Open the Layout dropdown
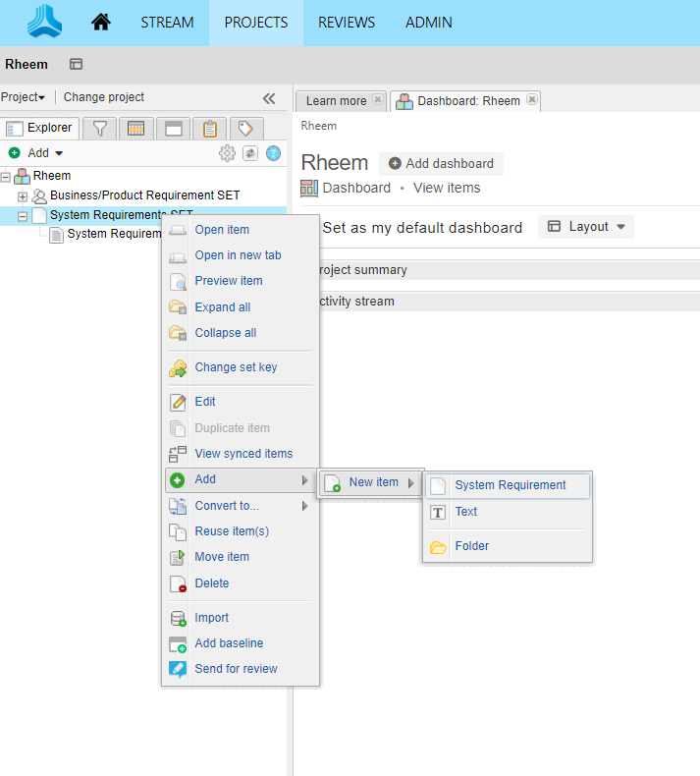 [x=586, y=227]
